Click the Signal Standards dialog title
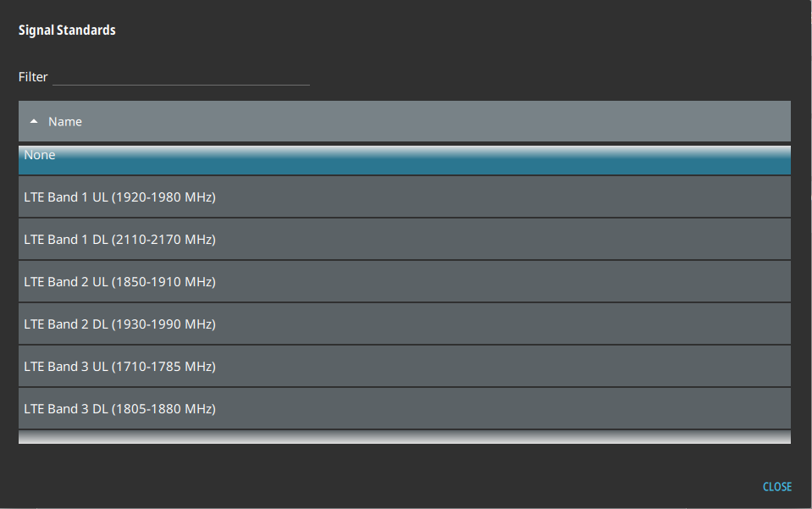The image size is (812, 509). 67,30
